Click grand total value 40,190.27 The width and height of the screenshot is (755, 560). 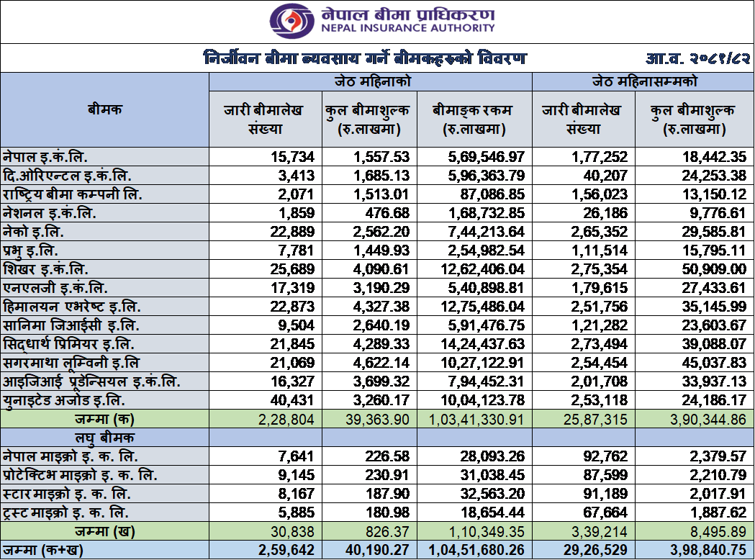point(377,550)
